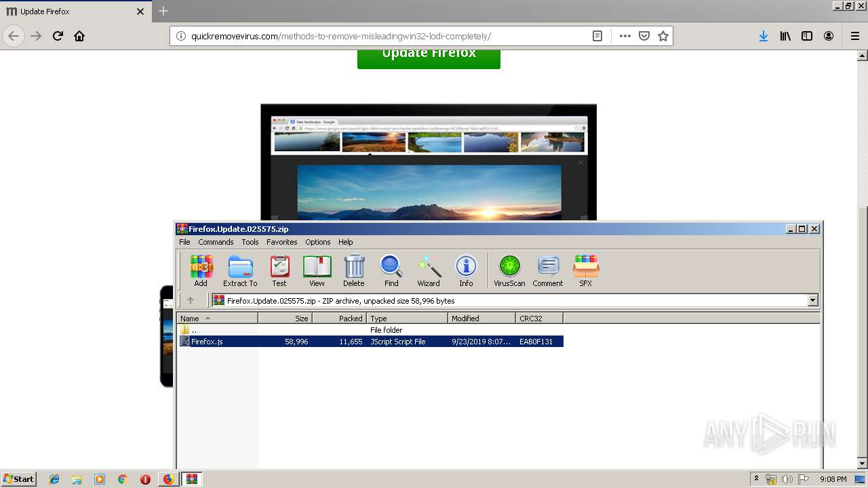Viewport: 868px width, 488px height.
Task: Toggle Firefox sidebar view
Action: [x=807, y=36]
